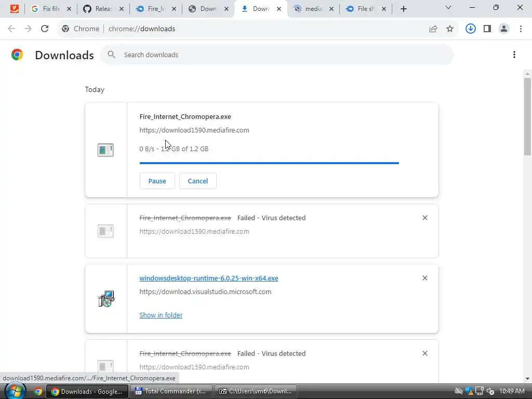532x399 pixels.
Task: Open the Downloads page three-dot menu
Action: (x=514, y=55)
